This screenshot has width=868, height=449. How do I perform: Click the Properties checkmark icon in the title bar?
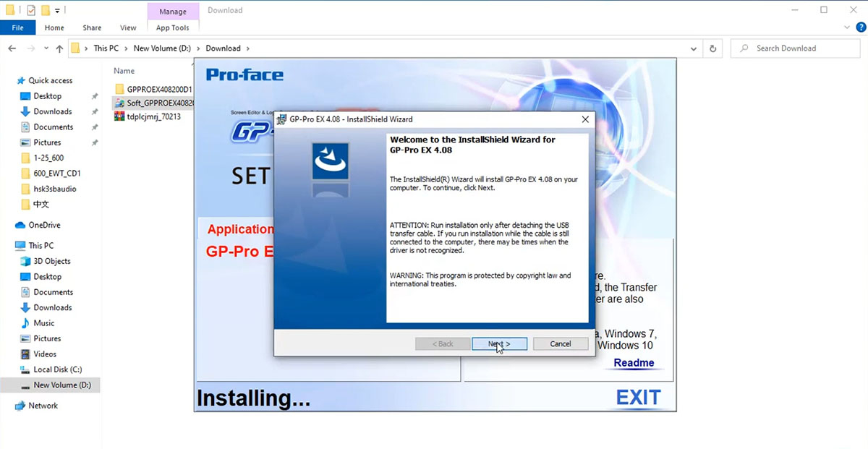30,11
